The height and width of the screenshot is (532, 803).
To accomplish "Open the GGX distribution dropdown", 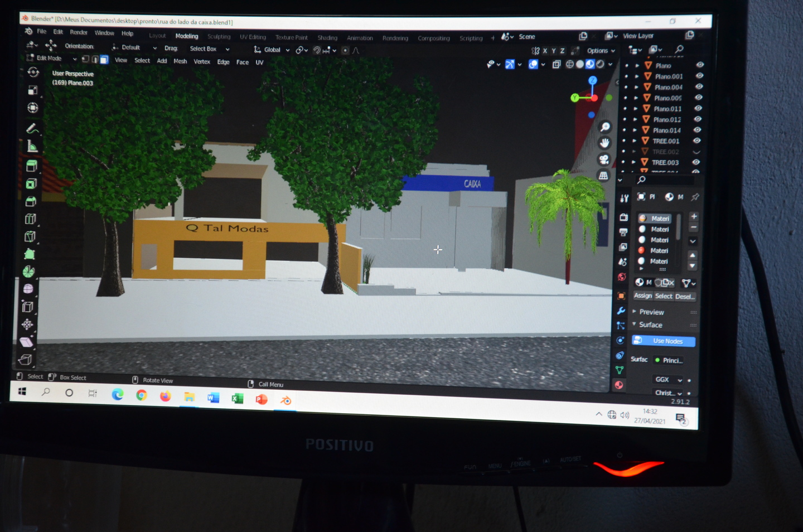I will [x=667, y=379].
